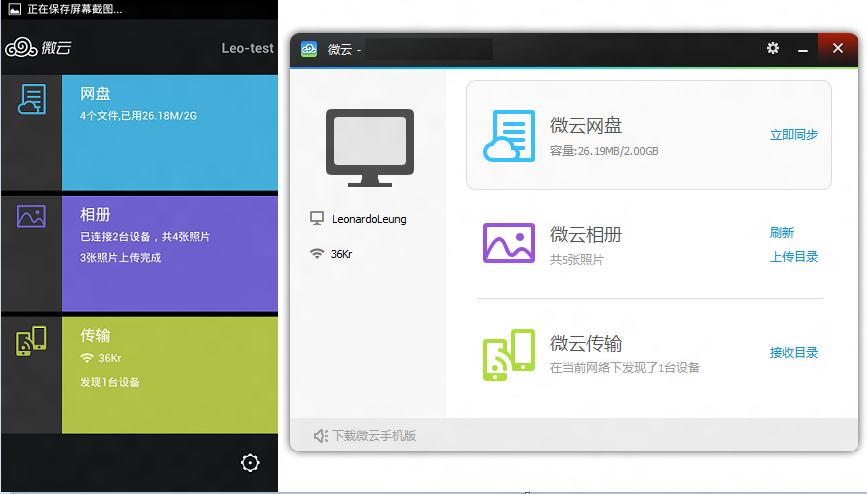Click the large computer monitor icon
867x494 pixels.
[370, 148]
